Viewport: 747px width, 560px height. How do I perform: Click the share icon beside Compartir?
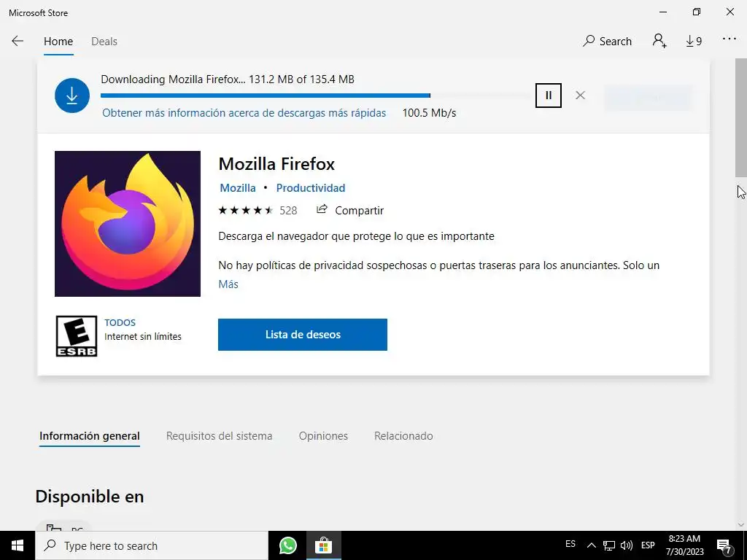pyautogui.click(x=322, y=209)
